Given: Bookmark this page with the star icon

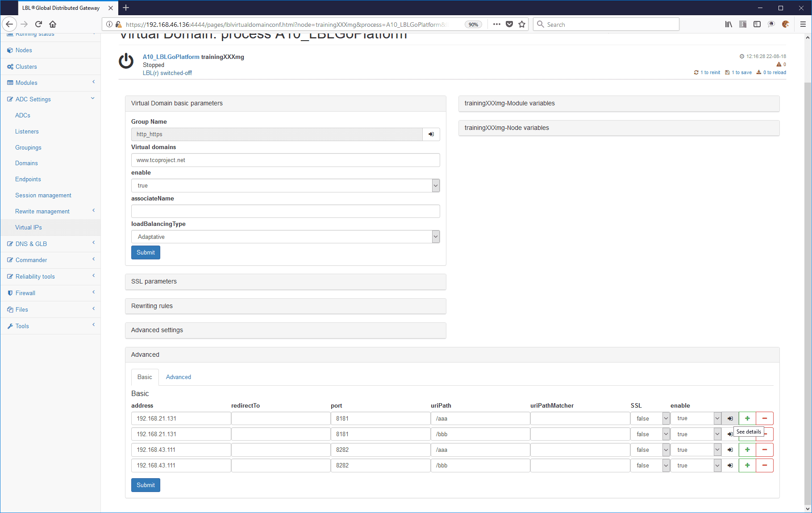Looking at the screenshot, I should (522, 24).
